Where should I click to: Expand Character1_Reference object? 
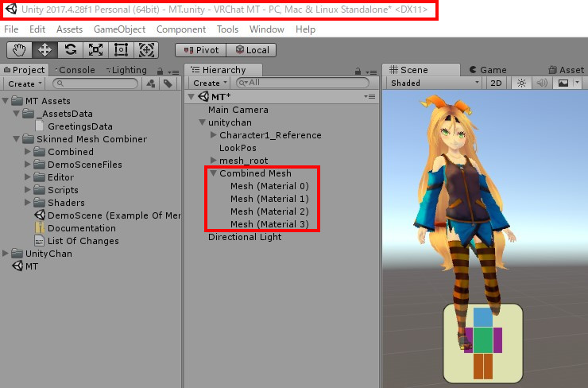pyautogui.click(x=214, y=134)
